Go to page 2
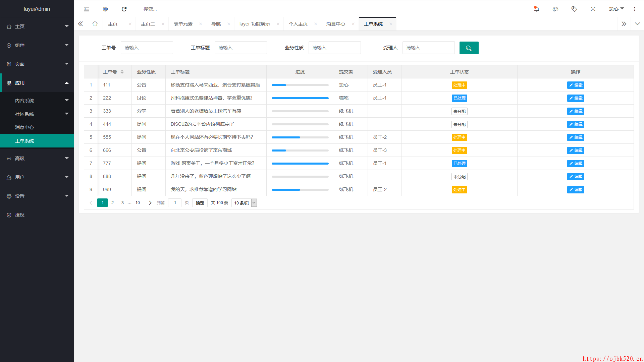Viewport: 644px width, 362px height. click(x=112, y=203)
